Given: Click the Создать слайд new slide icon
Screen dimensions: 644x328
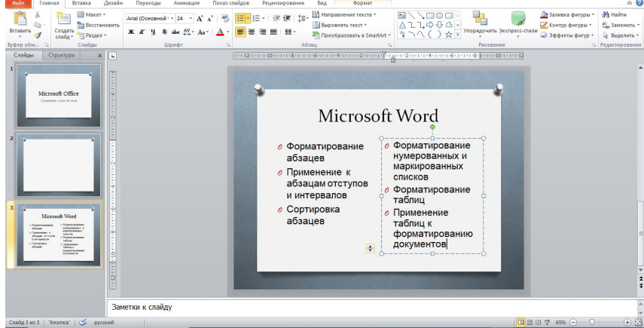Looking at the screenshot, I should coord(63,20).
